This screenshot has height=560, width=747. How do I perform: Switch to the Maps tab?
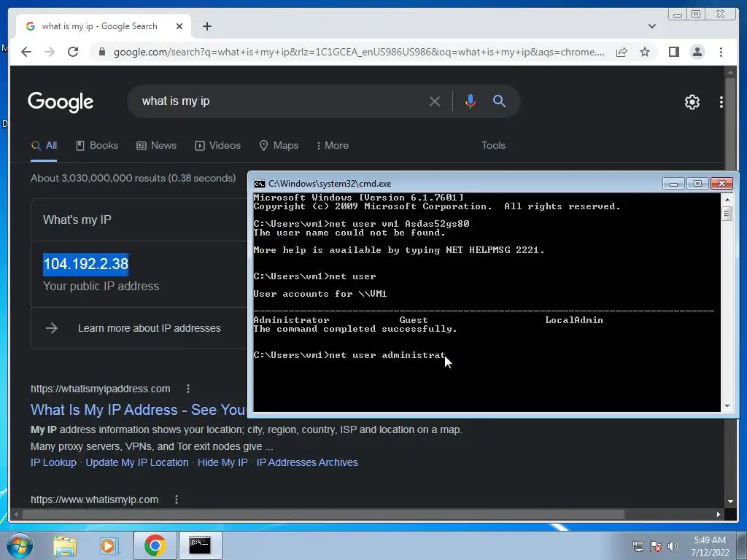point(279,146)
